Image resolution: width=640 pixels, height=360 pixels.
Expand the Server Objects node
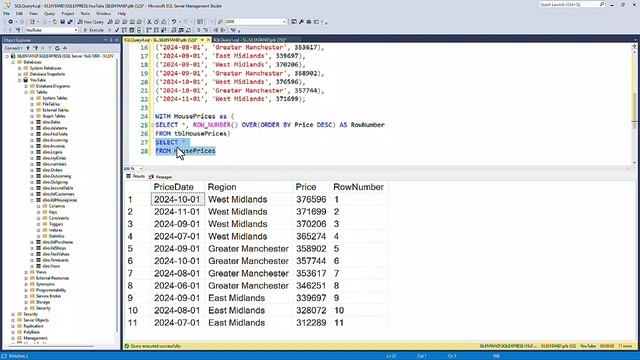[13, 320]
